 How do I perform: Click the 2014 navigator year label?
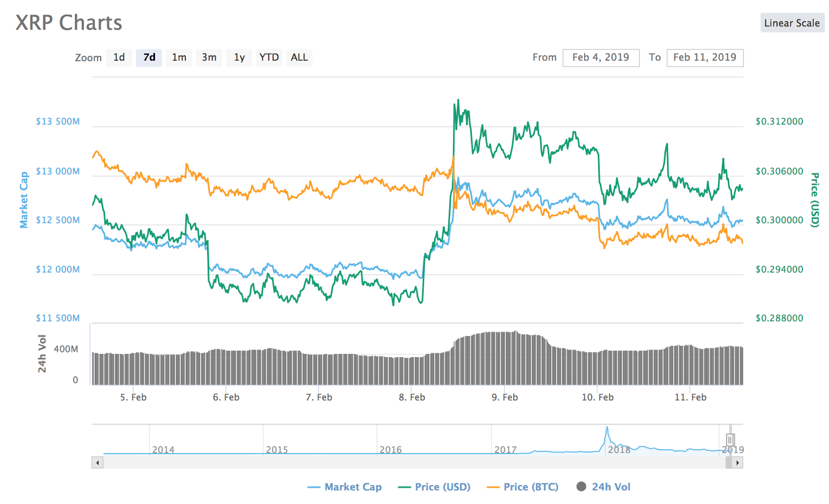click(x=163, y=450)
